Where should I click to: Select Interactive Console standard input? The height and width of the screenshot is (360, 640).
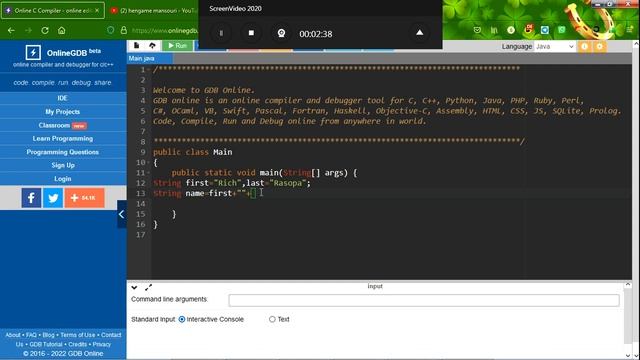pyautogui.click(x=182, y=319)
